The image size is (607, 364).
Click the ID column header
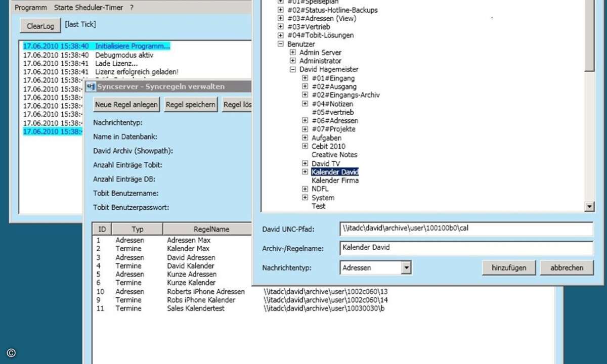[102, 229]
